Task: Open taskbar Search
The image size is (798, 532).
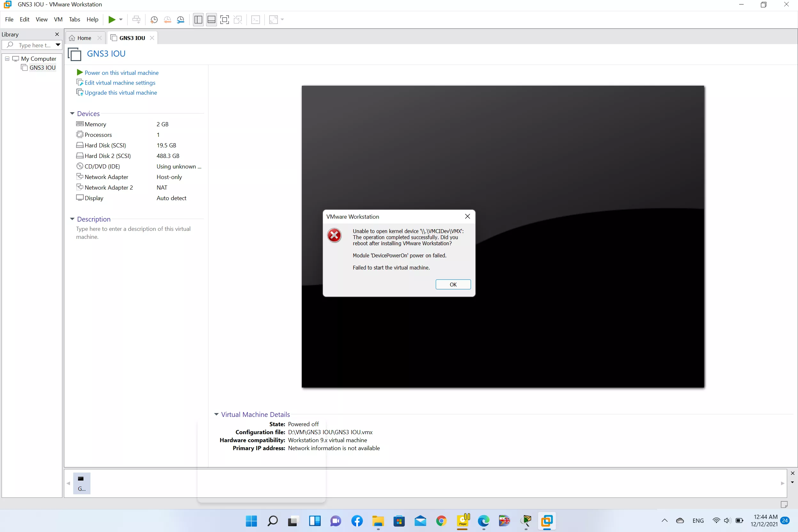Action: coord(272,521)
